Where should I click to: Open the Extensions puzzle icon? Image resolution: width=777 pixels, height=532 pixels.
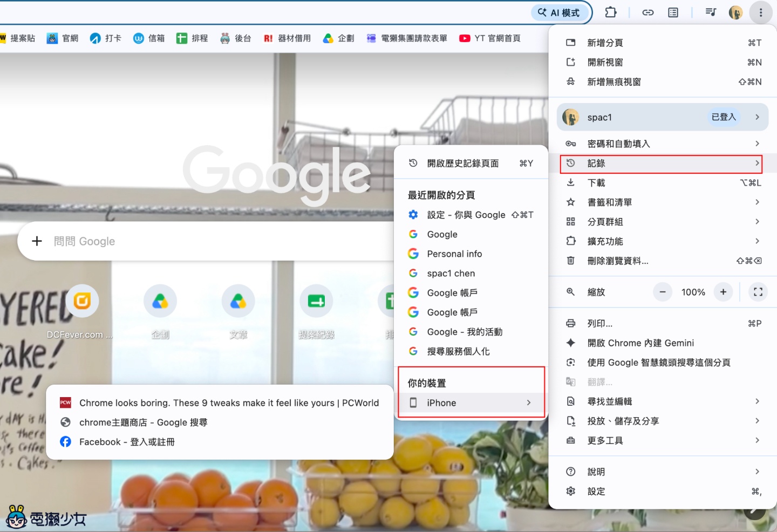pyautogui.click(x=611, y=12)
